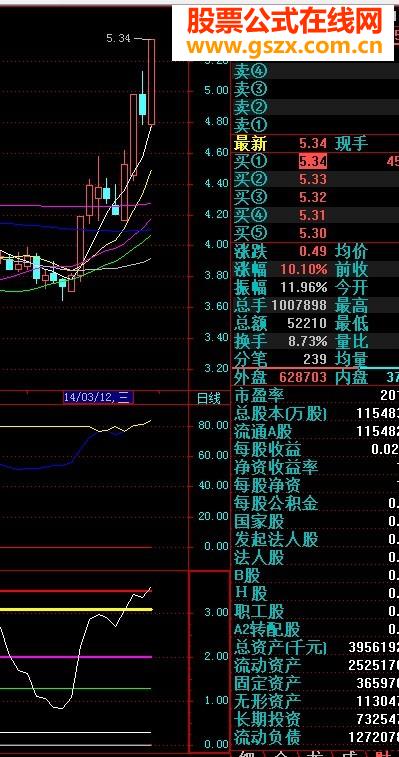
Task: Click the 每股收益 row
Action: tap(316, 449)
